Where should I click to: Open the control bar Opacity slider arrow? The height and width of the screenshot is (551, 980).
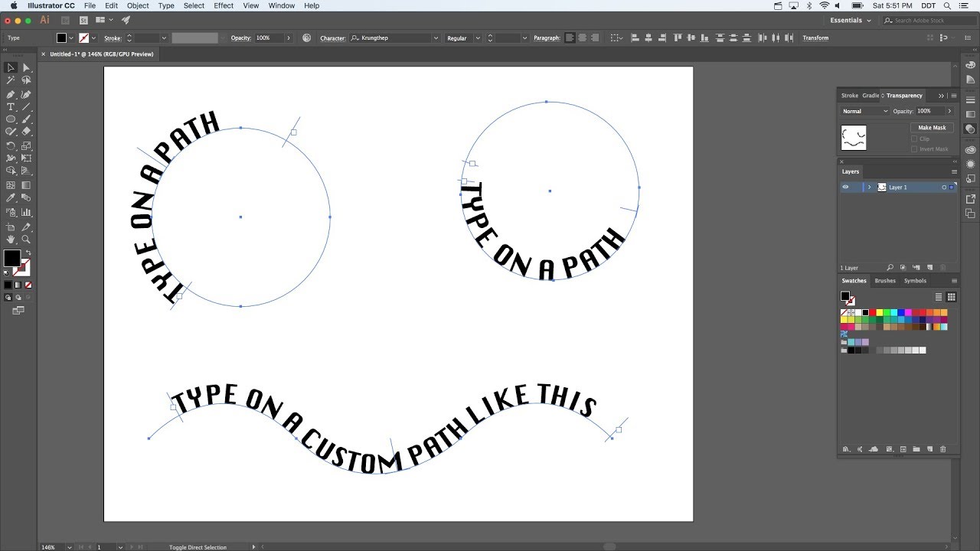coord(289,37)
